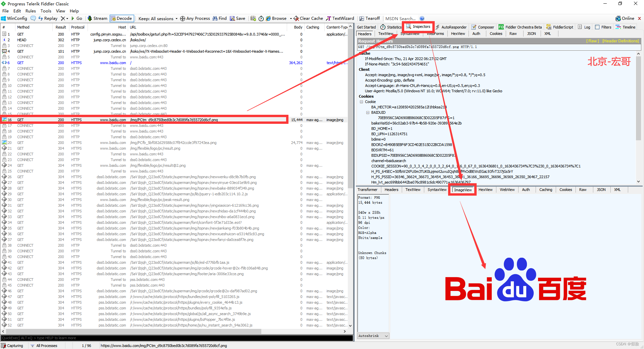Open the FiddlerScript tab
The width and height of the screenshot is (644, 349).
(x=560, y=27)
